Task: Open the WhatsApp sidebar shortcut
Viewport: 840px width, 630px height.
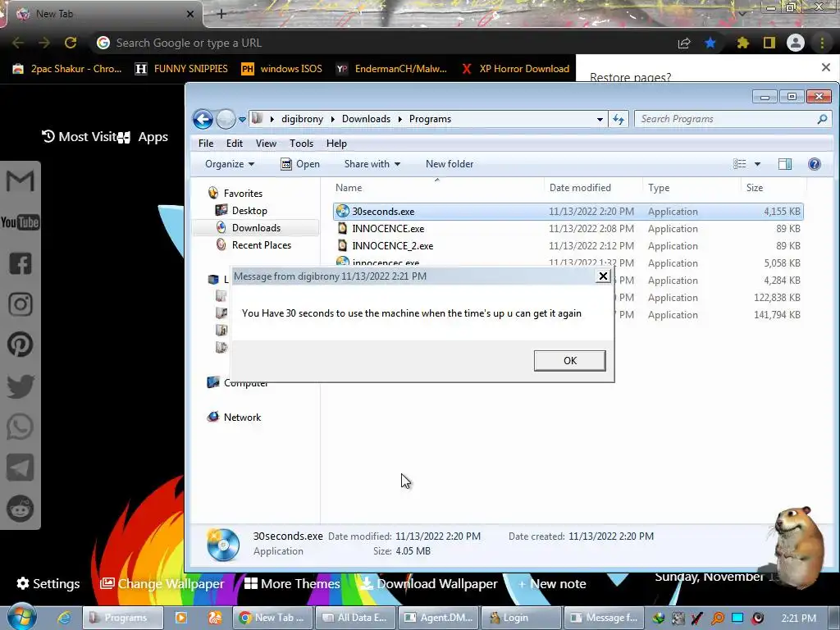Action: click(x=20, y=427)
